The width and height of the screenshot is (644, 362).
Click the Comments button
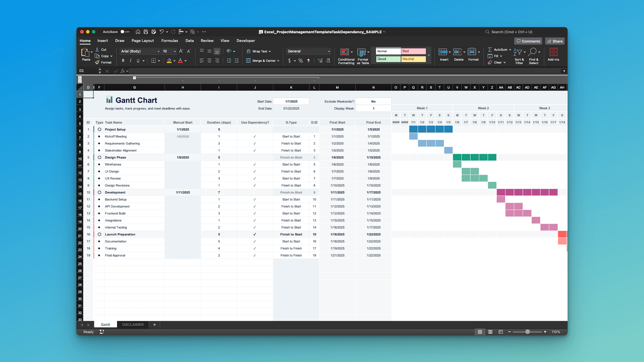[x=528, y=41]
